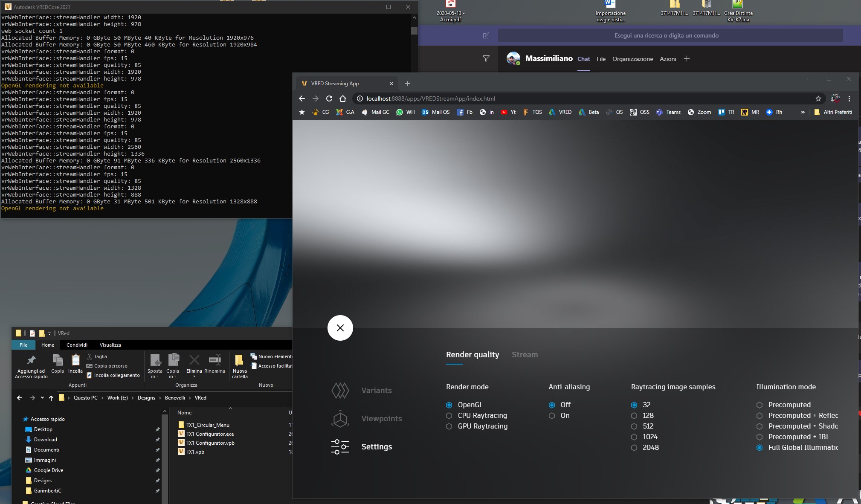Viewport: 861px width, 504px height.
Task: Open the Elimina dropdown arrow
Action: coord(194,377)
